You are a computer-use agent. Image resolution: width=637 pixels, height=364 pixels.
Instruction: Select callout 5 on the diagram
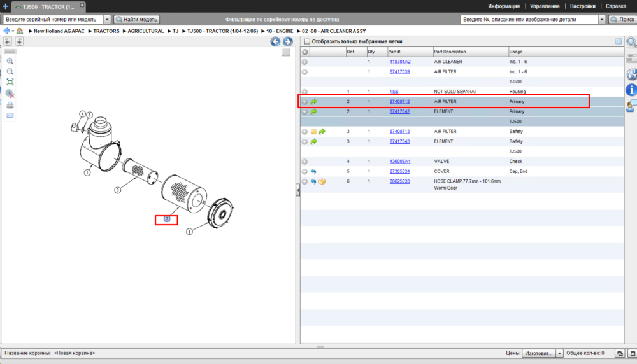pyautogui.click(x=189, y=232)
